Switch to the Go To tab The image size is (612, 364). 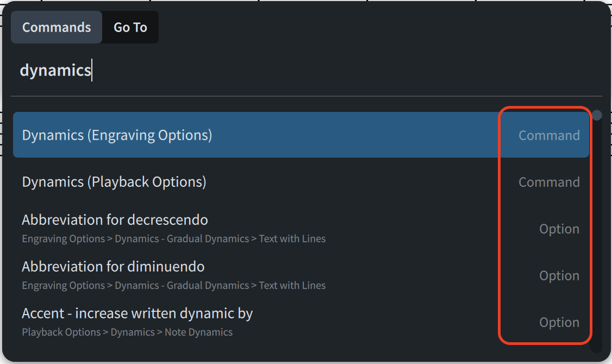[x=130, y=27]
